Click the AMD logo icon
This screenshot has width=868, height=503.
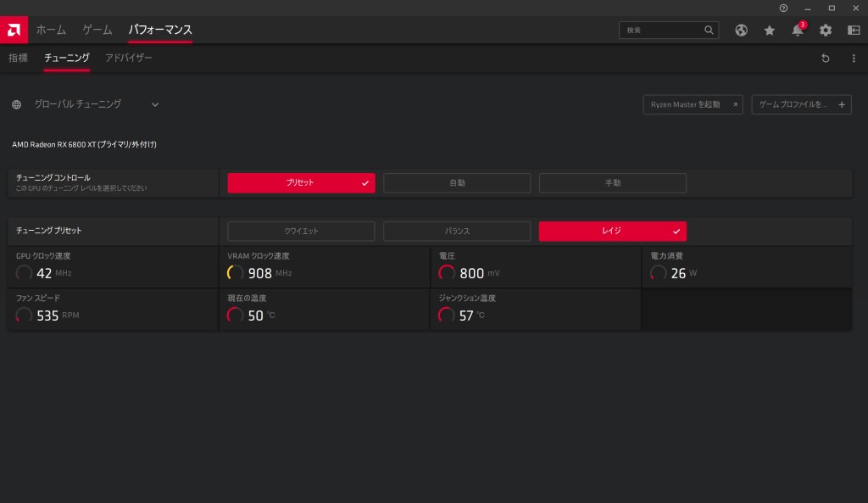click(14, 30)
